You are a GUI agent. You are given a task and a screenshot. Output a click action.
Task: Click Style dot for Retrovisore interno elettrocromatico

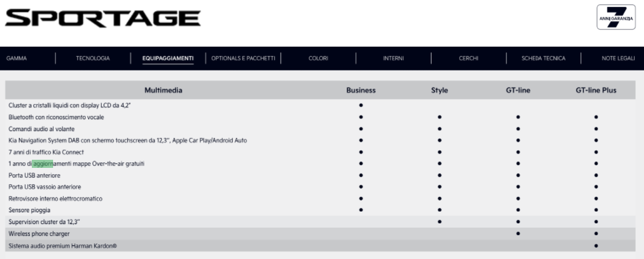point(440,198)
